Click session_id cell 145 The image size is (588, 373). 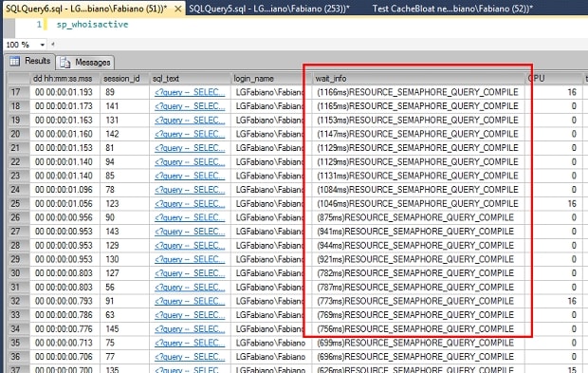[124, 329]
